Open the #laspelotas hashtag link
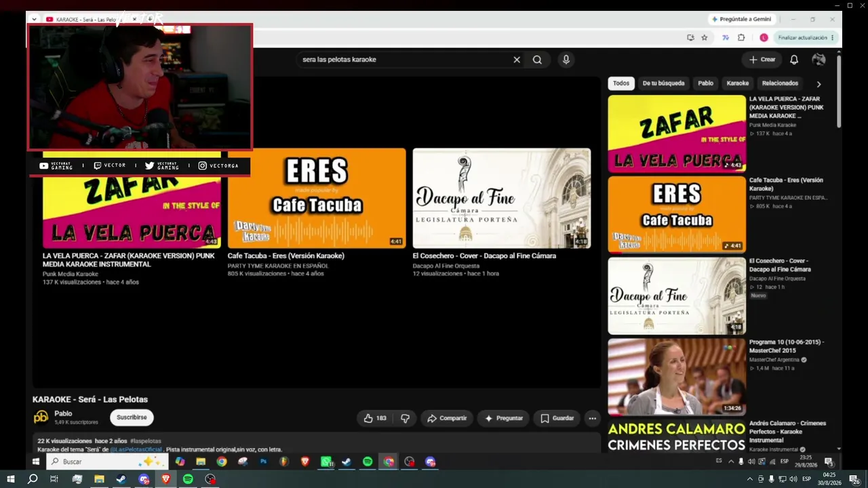868x488 pixels. [146, 441]
